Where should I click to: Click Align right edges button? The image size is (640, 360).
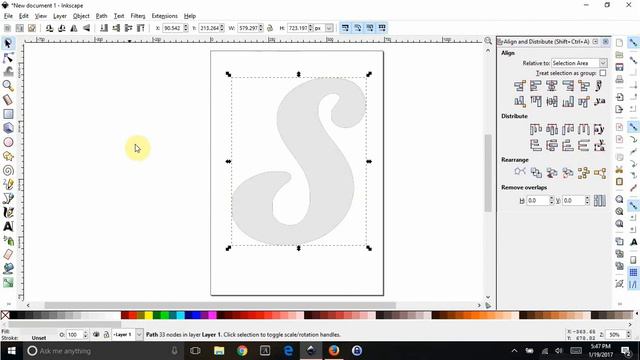[x=568, y=86]
